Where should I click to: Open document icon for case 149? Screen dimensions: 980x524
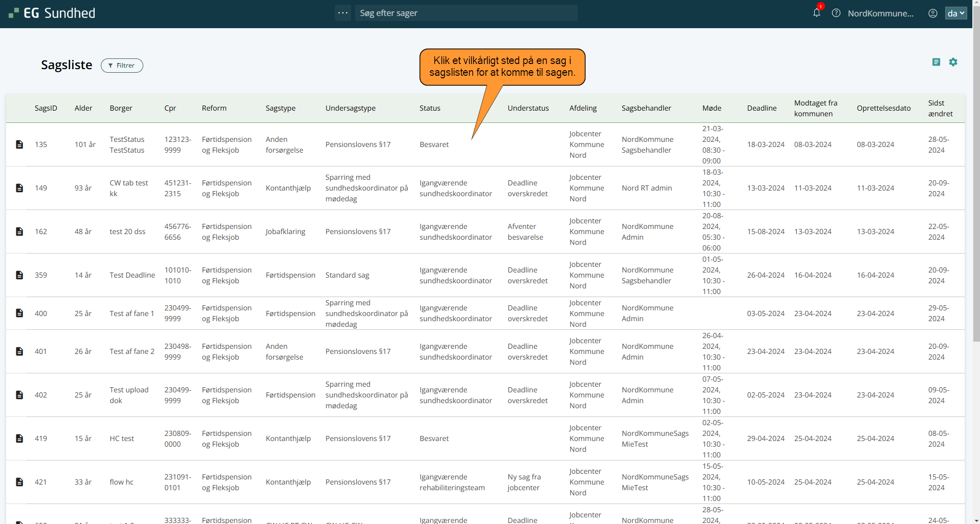pos(19,188)
